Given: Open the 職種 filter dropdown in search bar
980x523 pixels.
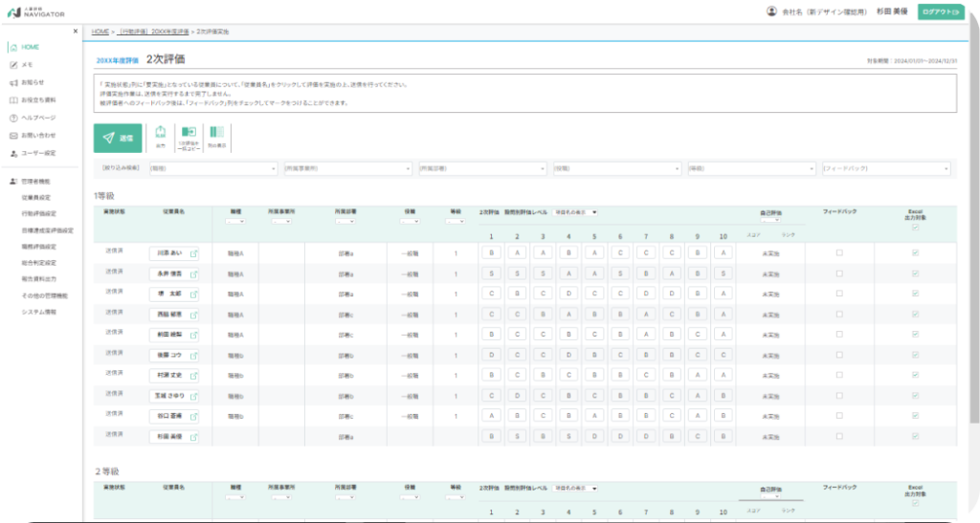Looking at the screenshot, I should tap(213, 168).
